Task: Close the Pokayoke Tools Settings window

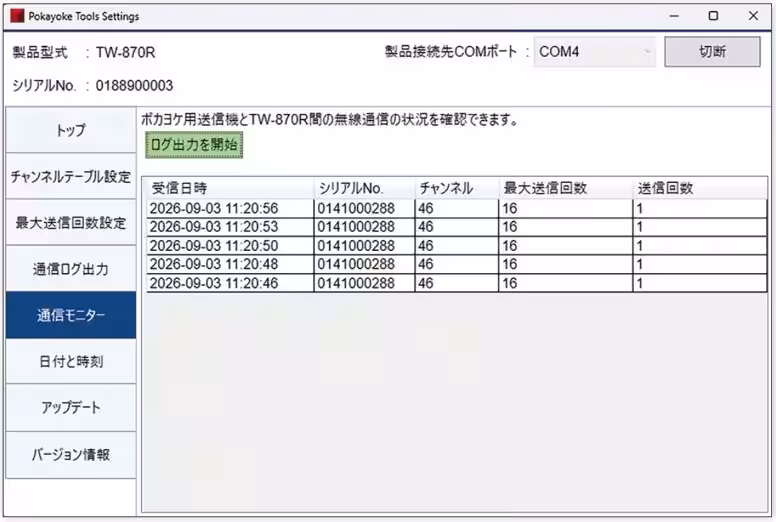Action: 753,16
